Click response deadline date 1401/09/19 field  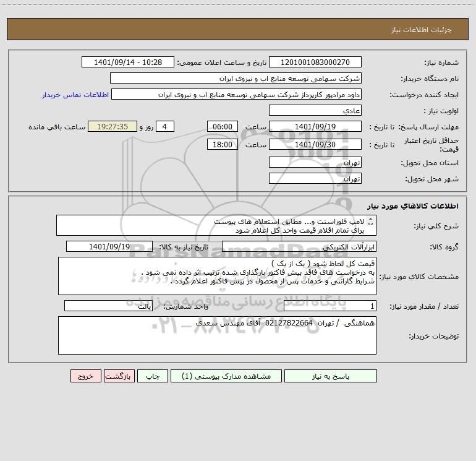315,126
